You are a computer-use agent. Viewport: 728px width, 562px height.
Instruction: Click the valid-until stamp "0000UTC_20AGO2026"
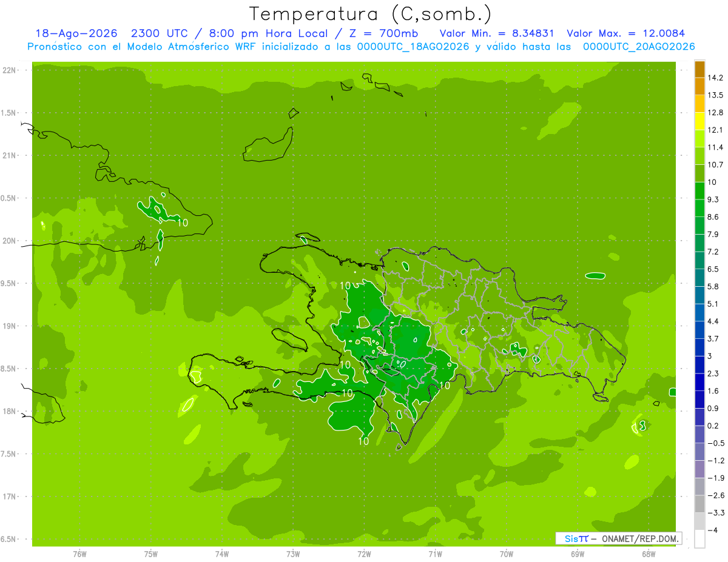point(639,47)
